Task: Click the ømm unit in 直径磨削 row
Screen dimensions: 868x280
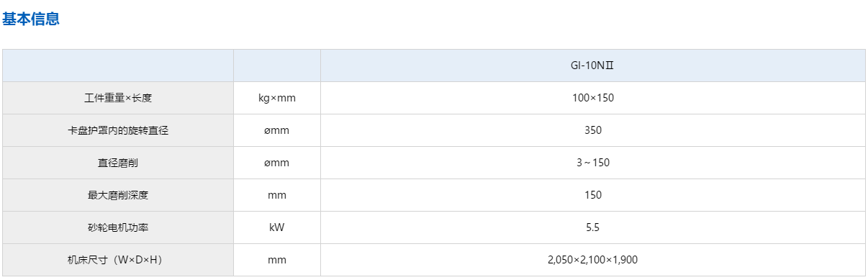Action: tap(277, 163)
